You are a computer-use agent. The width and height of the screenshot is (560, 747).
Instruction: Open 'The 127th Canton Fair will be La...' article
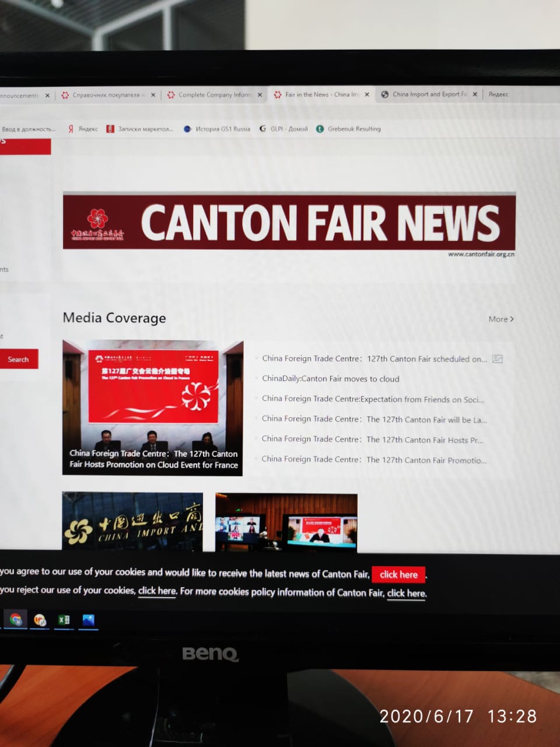(374, 419)
